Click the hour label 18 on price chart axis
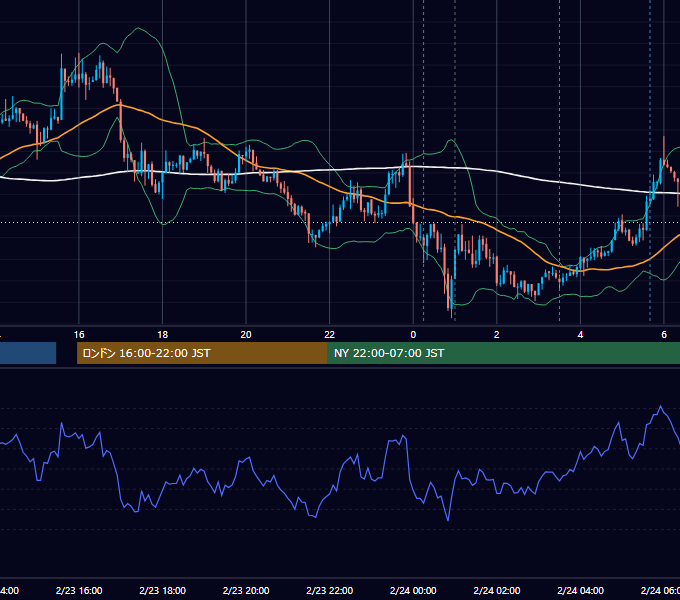Viewport: 680px width, 600px height. click(163, 335)
